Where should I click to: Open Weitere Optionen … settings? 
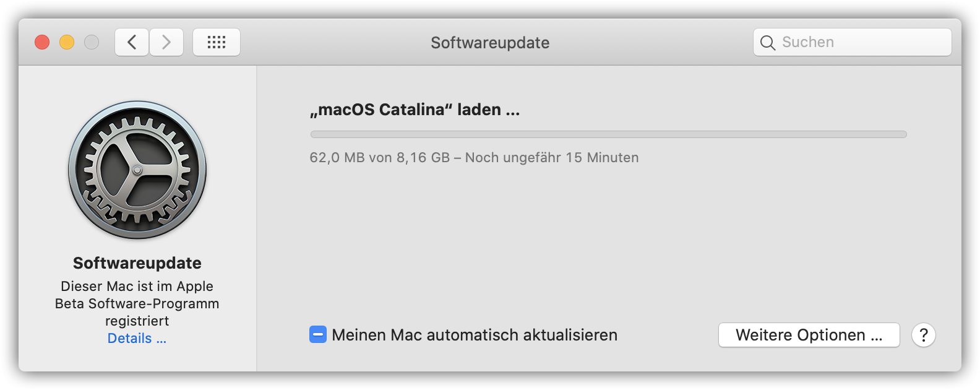click(x=809, y=335)
